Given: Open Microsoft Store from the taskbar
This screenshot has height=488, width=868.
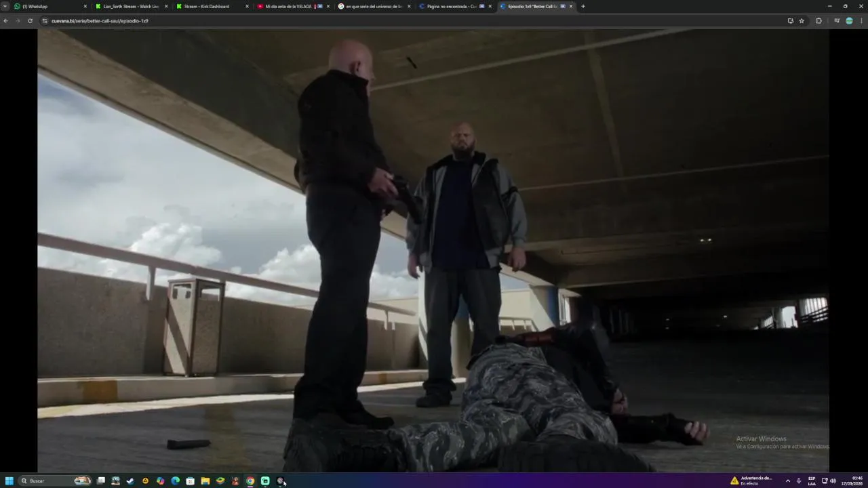Looking at the screenshot, I should pyautogui.click(x=191, y=481).
